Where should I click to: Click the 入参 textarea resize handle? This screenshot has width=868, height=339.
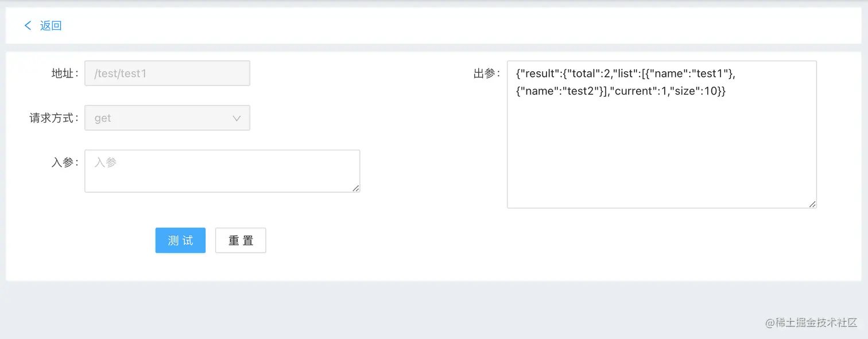(x=356, y=188)
